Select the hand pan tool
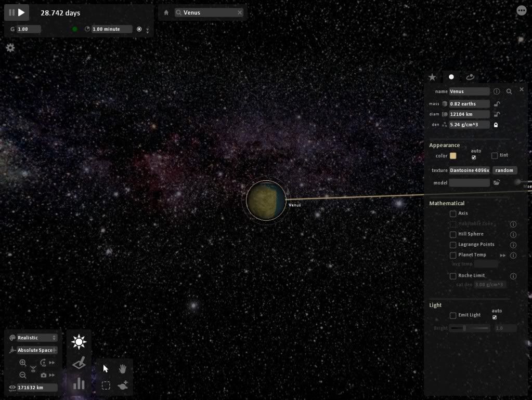Screen dimensions: 532x400 (x=123, y=369)
